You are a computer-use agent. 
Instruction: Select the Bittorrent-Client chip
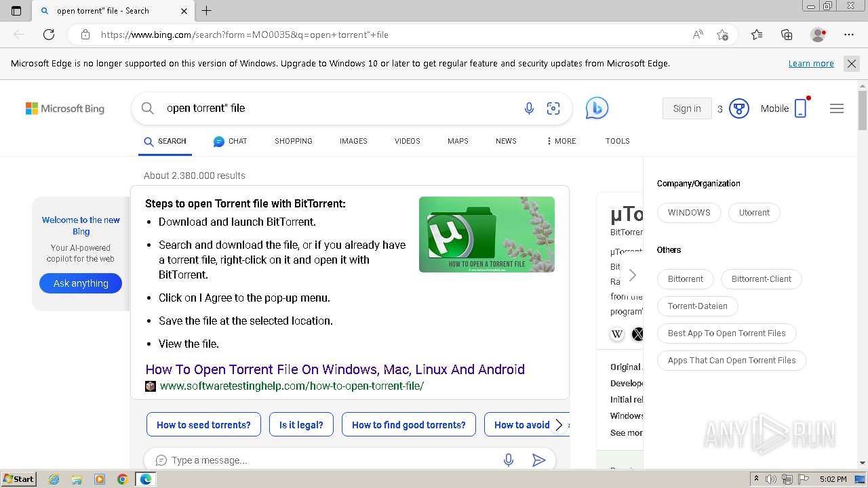[x=762, y=279]
